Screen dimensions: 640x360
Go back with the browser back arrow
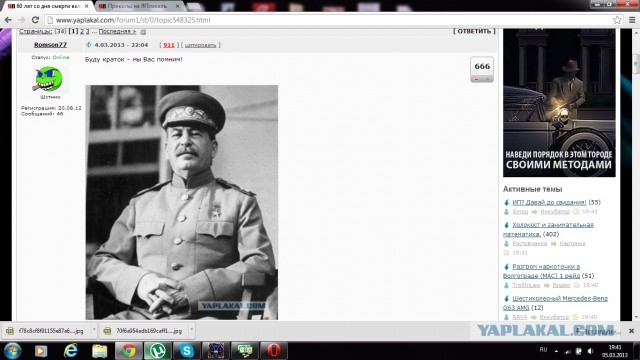click(x=8, y=20)
